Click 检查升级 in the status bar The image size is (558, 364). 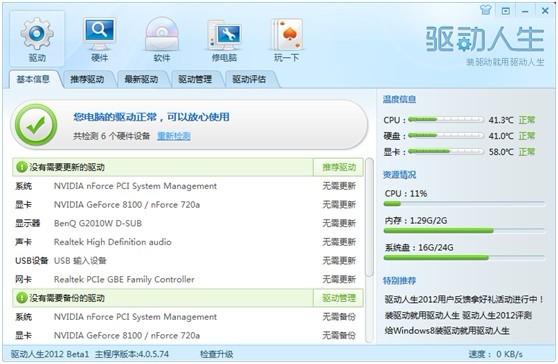(216, 354)
